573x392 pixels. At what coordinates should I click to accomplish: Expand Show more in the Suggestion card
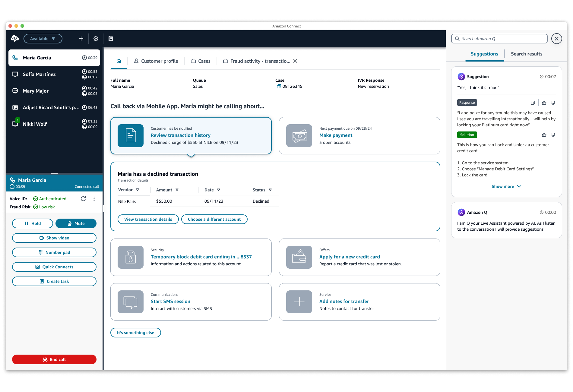click(x=506, y=186)
